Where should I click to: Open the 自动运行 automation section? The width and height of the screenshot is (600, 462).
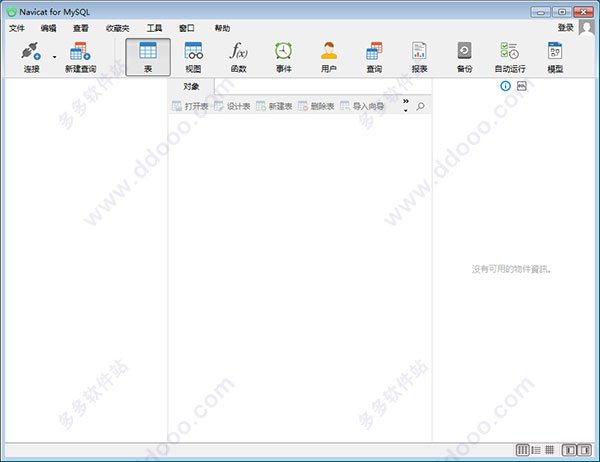click(x=510, y=57)
